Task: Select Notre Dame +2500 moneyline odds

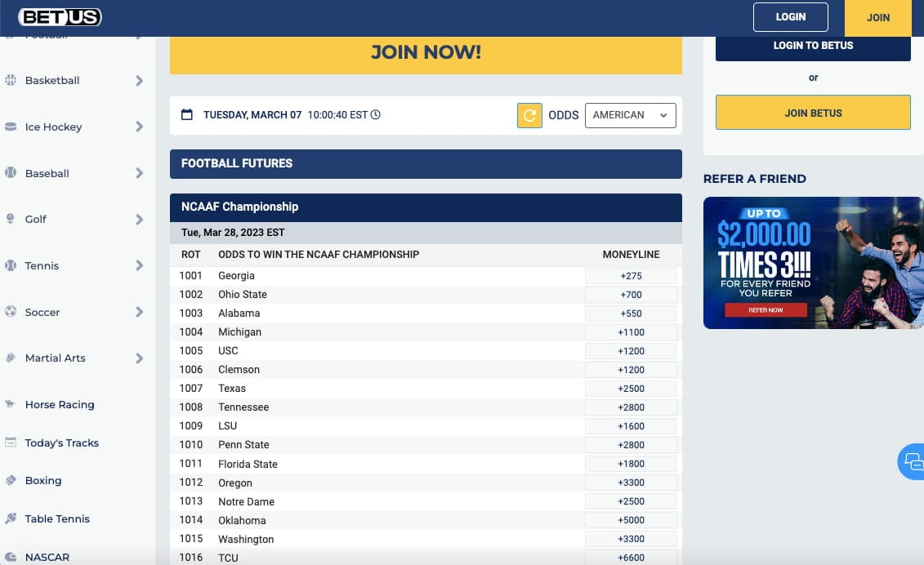Action: [x=631, y=501]
